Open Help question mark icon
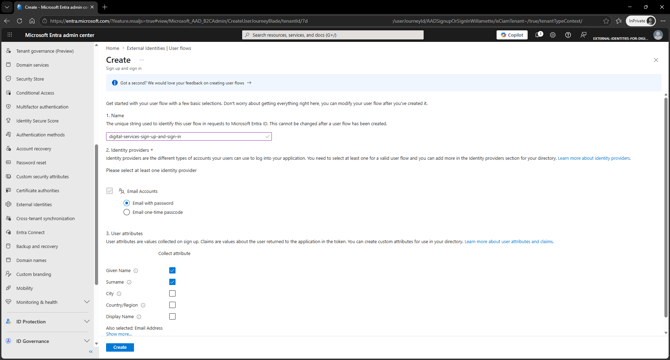This screenshot has width=670, height=360. tap(568, 35)
